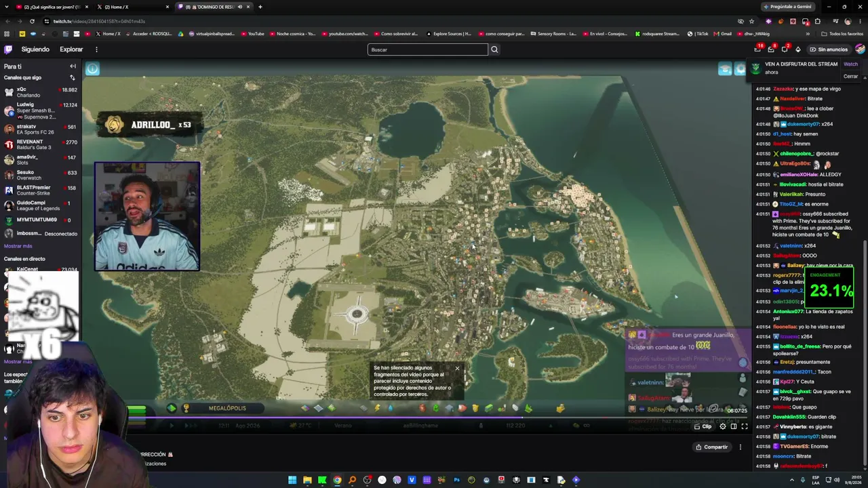Open the Gmail bookmark

pos(723,34)
